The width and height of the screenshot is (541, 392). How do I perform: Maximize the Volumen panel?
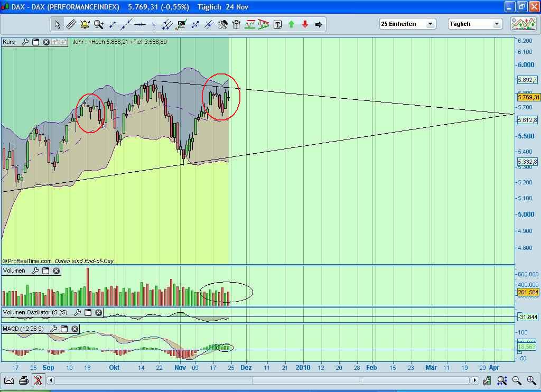pos(45,271)
